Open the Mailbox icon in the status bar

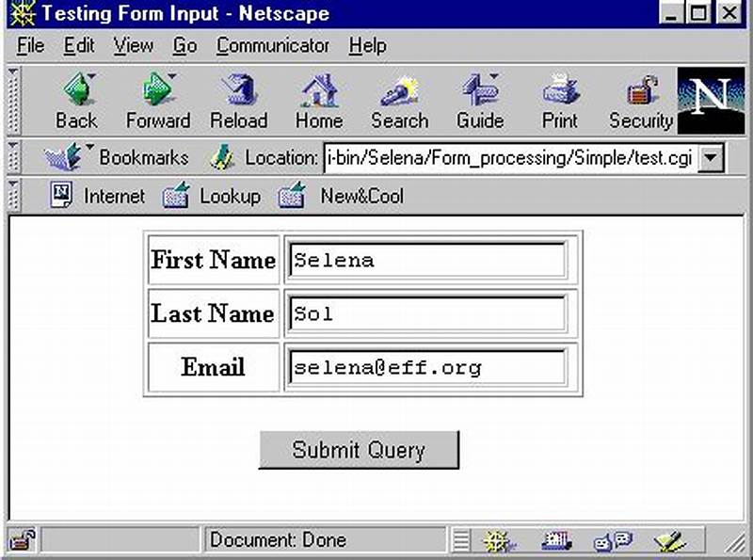555,539
